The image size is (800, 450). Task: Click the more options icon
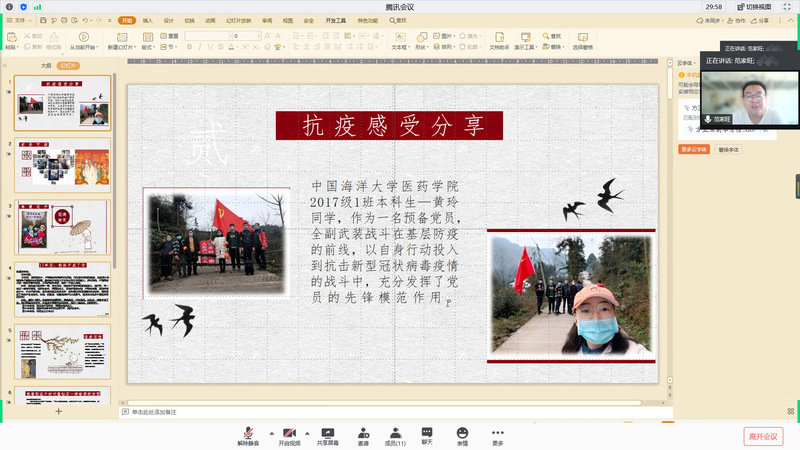coord(497,433)
